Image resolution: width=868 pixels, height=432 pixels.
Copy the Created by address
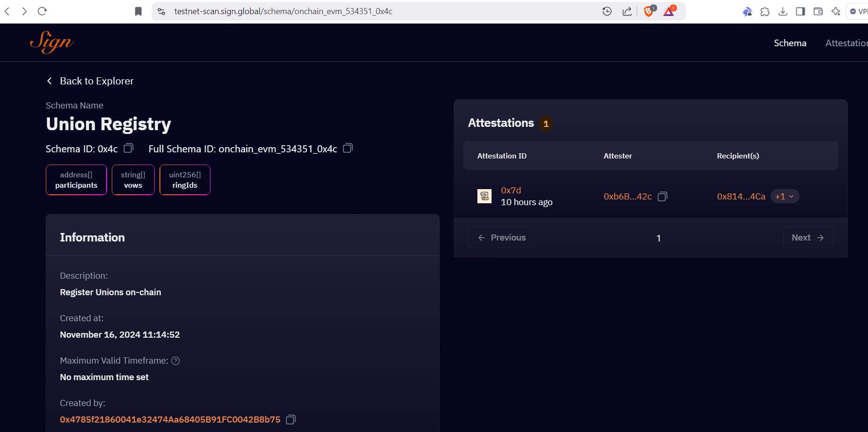coord(291,419)
